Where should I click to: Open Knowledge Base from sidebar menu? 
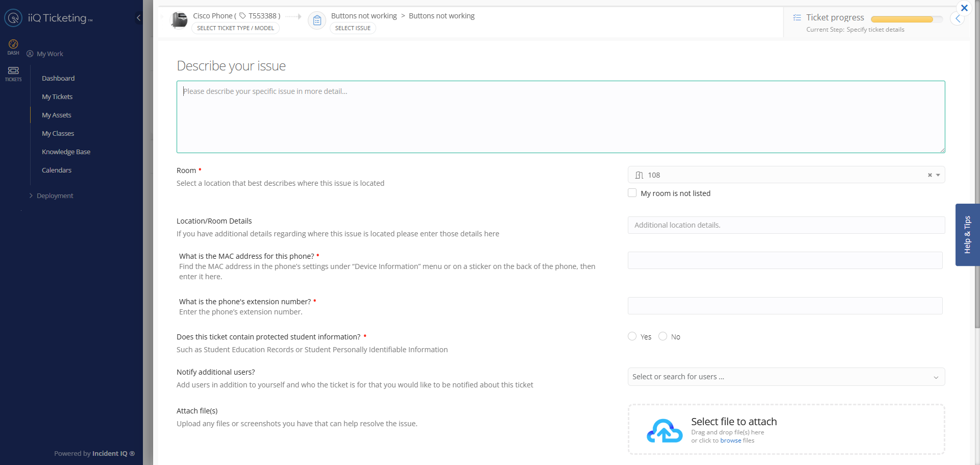coord(66,152)
